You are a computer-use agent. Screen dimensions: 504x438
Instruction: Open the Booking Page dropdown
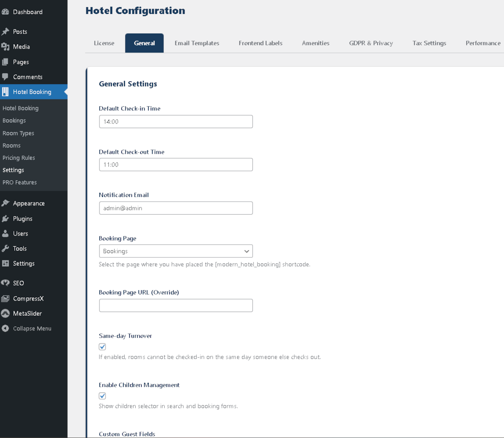point(176,251)
